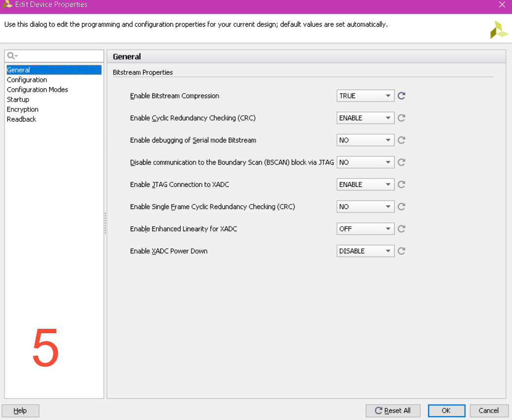Open JTAG Connection to XADC dropdown
Viewport: 512px width, 420px height.
pyautogui.click(x=366, y=184)
